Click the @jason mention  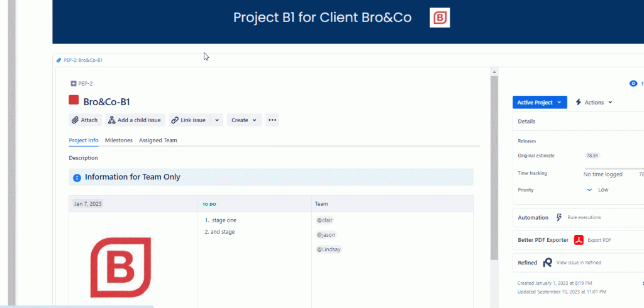tap(326, 235)
